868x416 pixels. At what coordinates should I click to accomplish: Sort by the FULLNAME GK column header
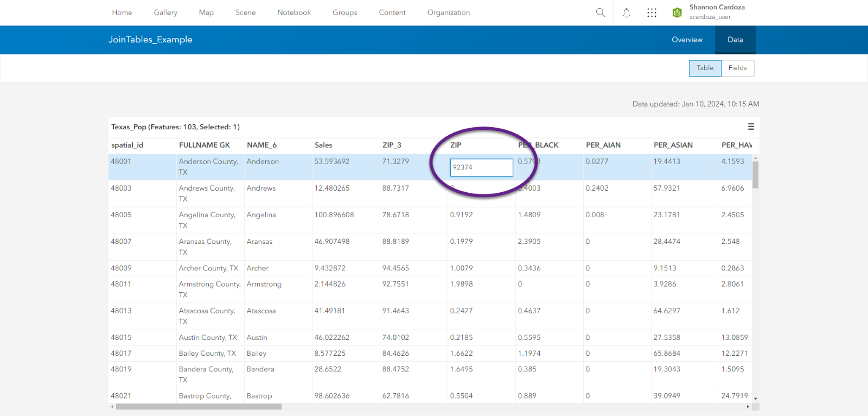[x=205, y=145]
